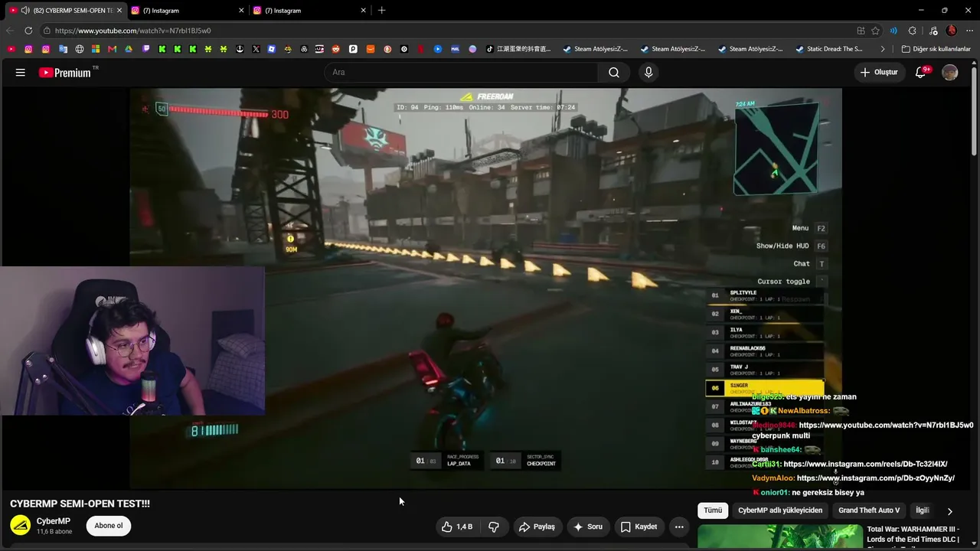
Task: Open Total War: WARHAMMER III video title
Action: click(x=913, y=534)
